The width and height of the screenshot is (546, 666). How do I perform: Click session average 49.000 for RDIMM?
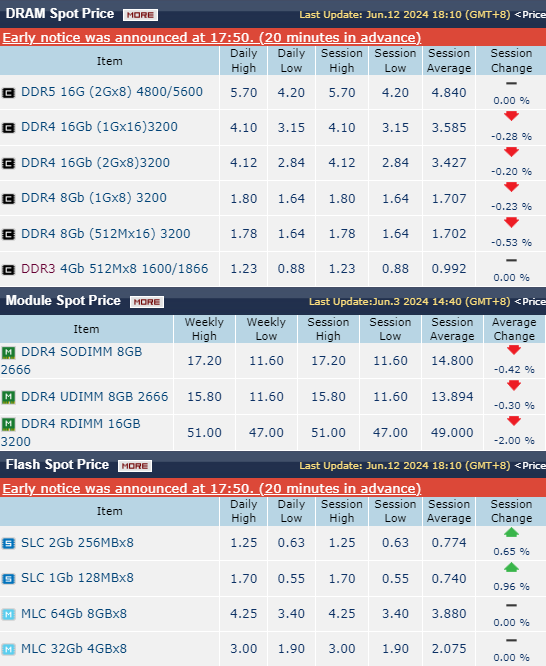pyautogui.click(x=452, y=433)
